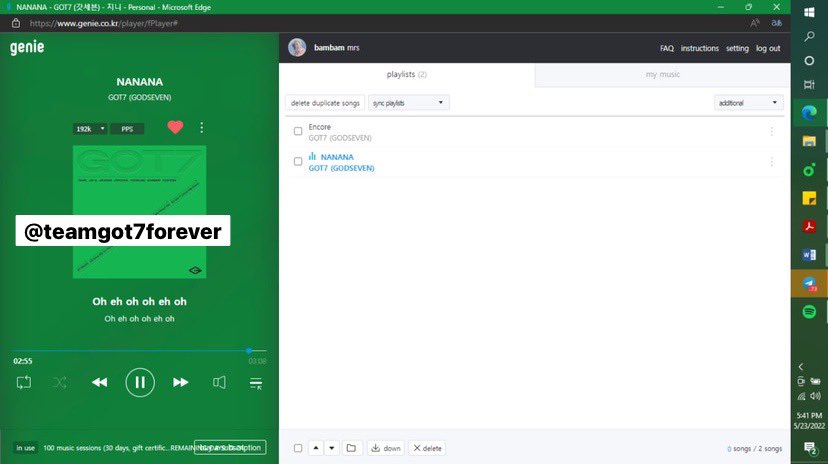Open the setting link
This screenshot has height=464, width=828.
pyautogui.click(x=737, y=48)
